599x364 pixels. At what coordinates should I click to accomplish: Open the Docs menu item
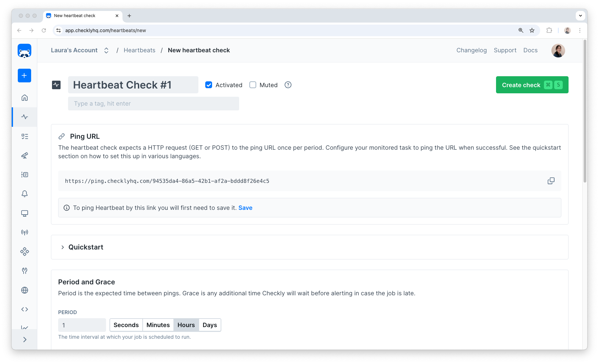[x=530, y=50]
